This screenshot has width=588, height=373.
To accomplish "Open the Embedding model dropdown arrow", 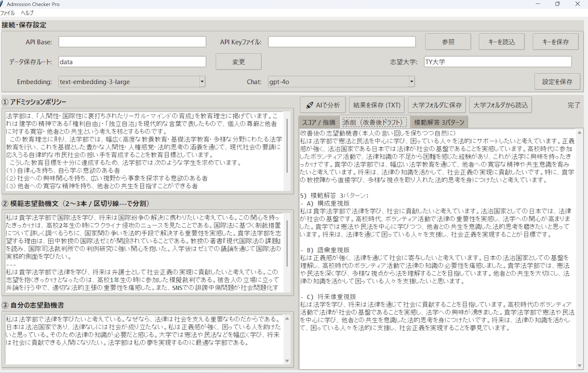I will [202, 82].
